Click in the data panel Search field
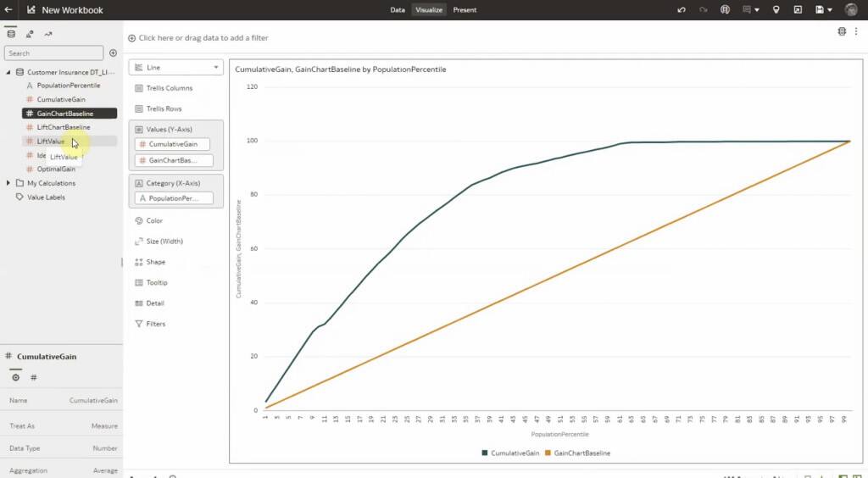This screenshot has height=478, width=868. 53,53
